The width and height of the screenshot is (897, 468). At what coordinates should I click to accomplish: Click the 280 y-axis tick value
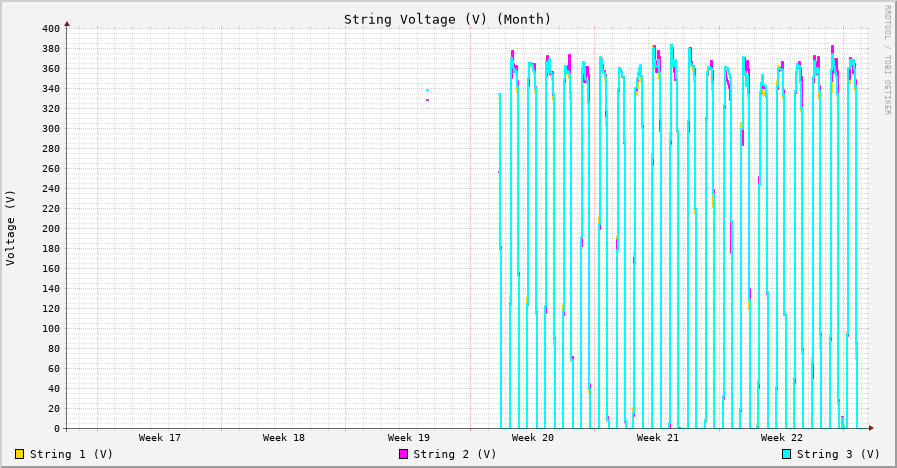(50, 149)
